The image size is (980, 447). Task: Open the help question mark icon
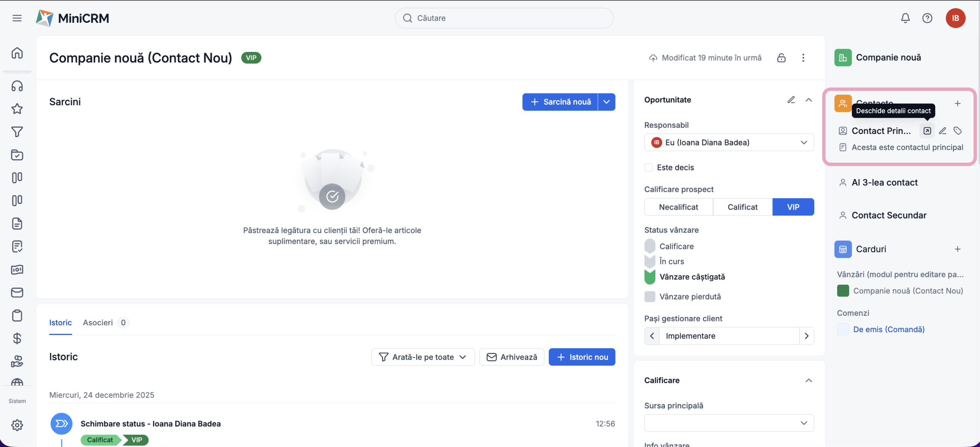[x=927, y=18]
